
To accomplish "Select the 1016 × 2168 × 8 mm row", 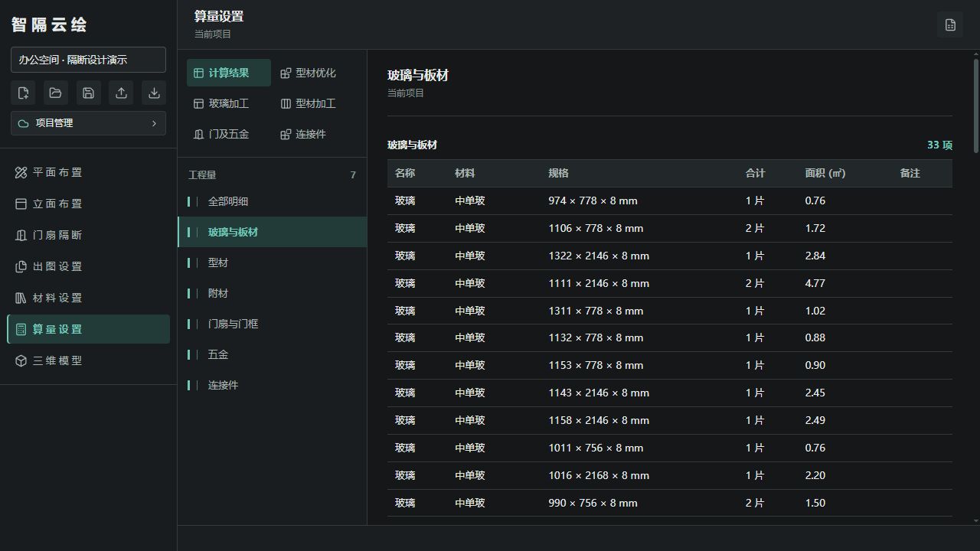I will pos(670,475).
